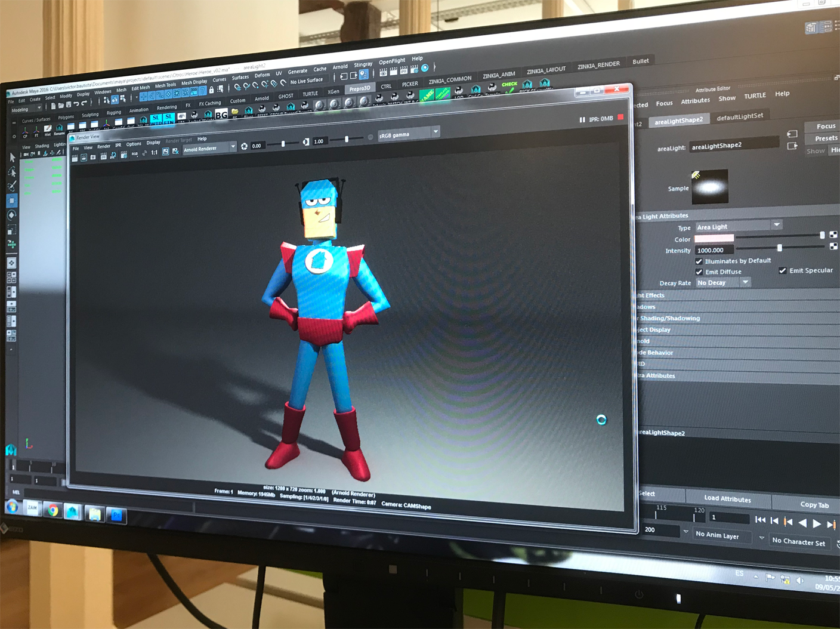Click pause IPR icon in Render View
This screenshot has width=840, height=629.
582,120
